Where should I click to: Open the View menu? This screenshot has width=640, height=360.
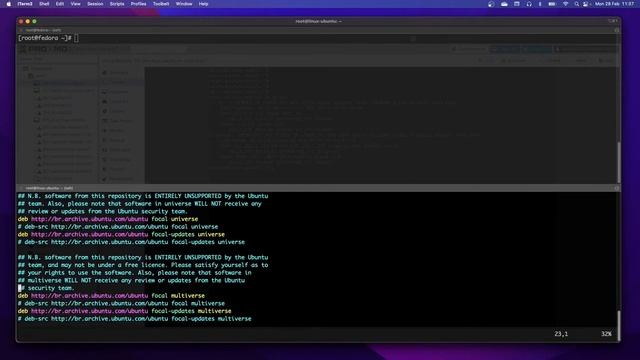tap(76, 4)
